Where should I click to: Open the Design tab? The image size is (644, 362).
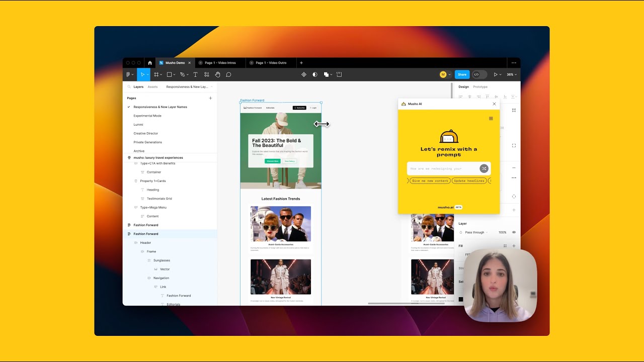pyautogui.click(x=463, y=87)
